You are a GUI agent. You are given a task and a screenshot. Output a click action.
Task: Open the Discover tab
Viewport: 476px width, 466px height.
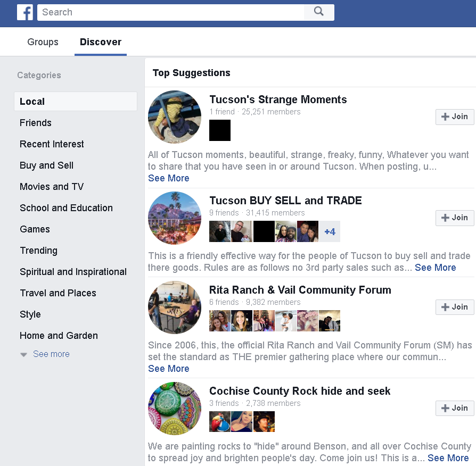pos(100,41)
